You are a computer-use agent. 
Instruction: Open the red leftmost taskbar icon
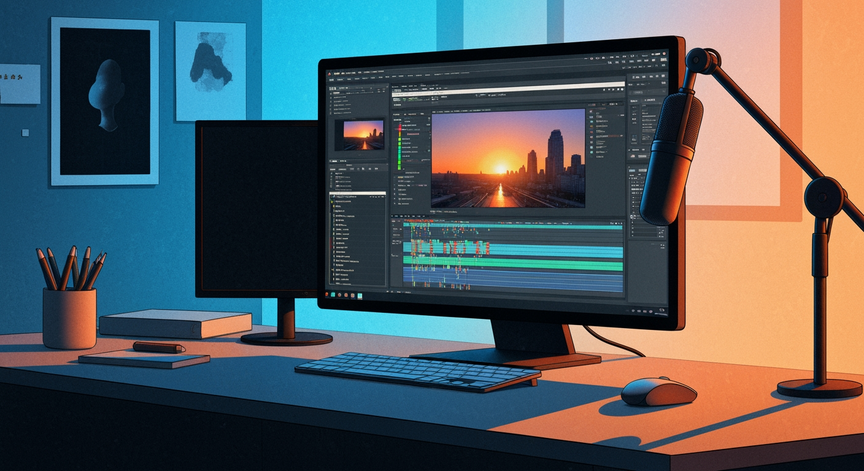pyautogui.click(x=327, y=294)
